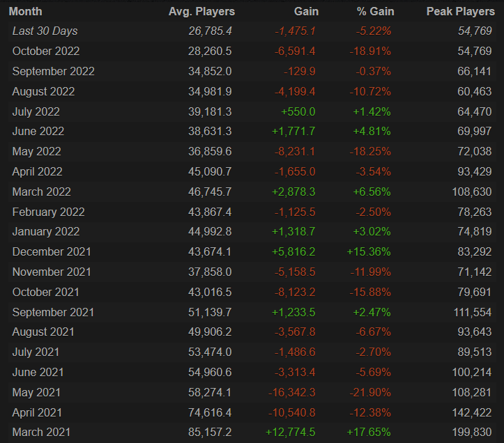Click the peak players value 199,830

coord(472,433)
